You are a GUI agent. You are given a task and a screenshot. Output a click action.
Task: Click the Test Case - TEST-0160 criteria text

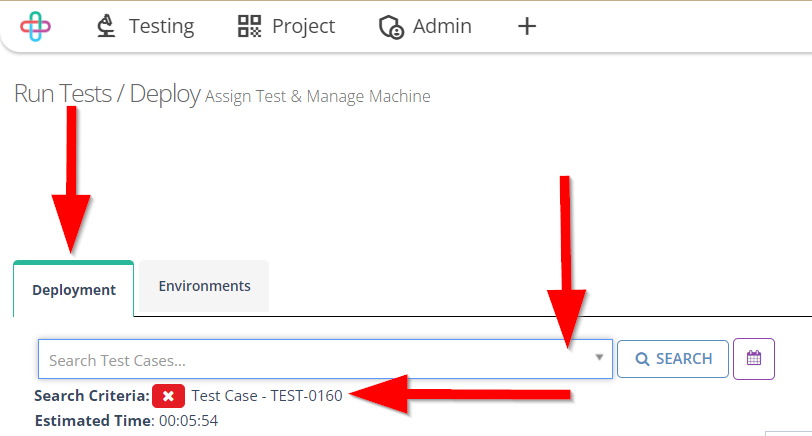pos(267,396)
